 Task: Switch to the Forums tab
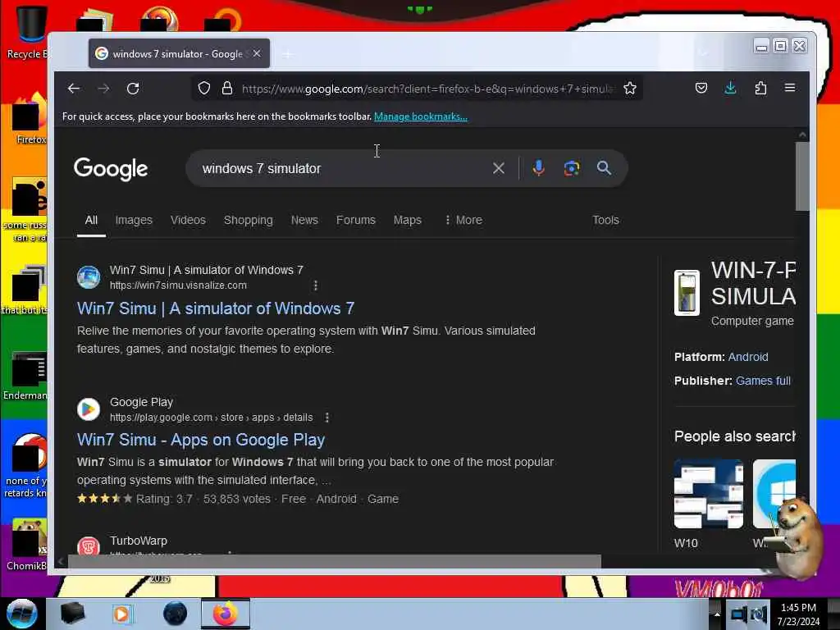pos(356,220)
